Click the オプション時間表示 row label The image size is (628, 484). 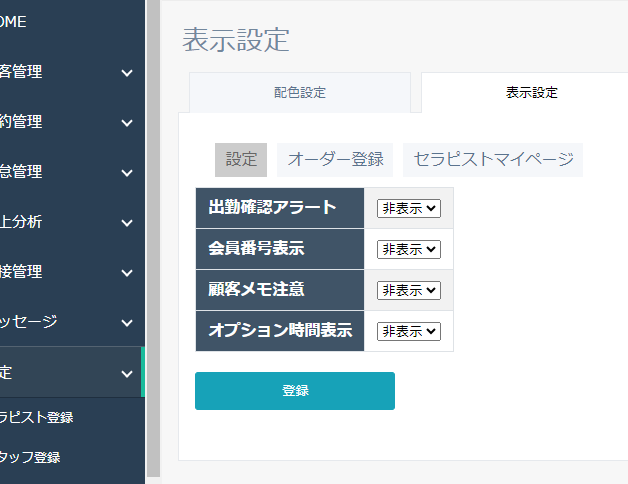click(280, 331)
